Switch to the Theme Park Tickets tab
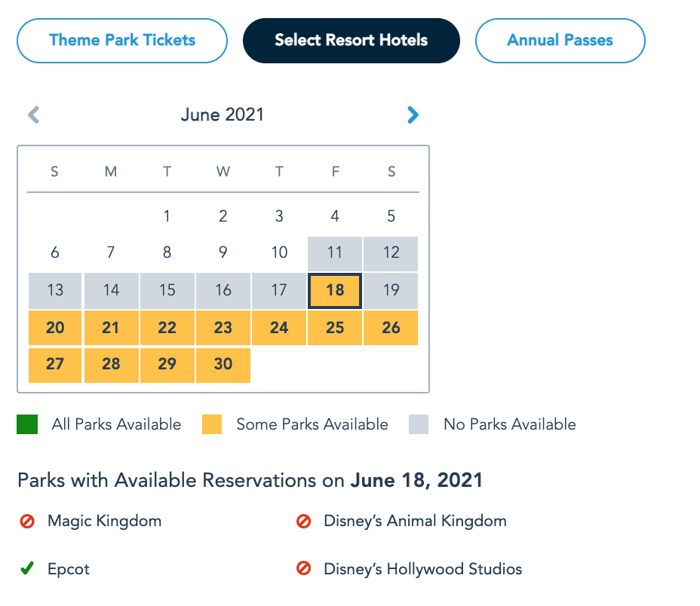 point(122,41)
